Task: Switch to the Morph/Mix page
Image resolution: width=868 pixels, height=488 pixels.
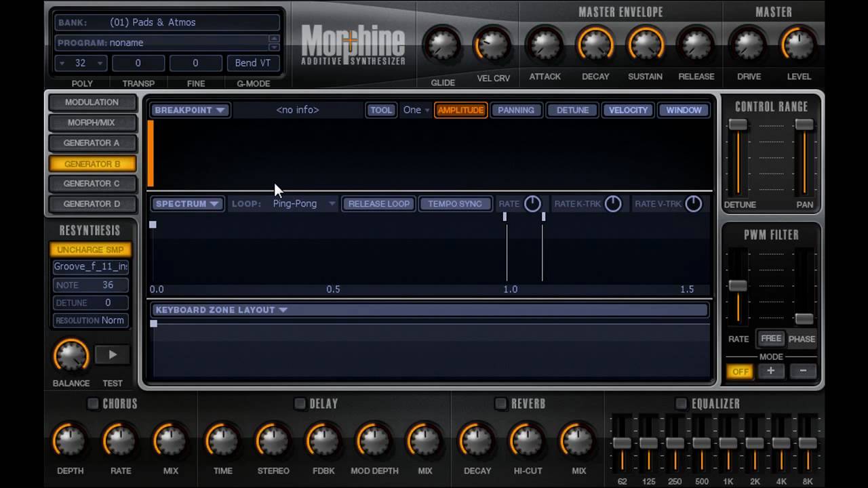Action: (92, 123)
